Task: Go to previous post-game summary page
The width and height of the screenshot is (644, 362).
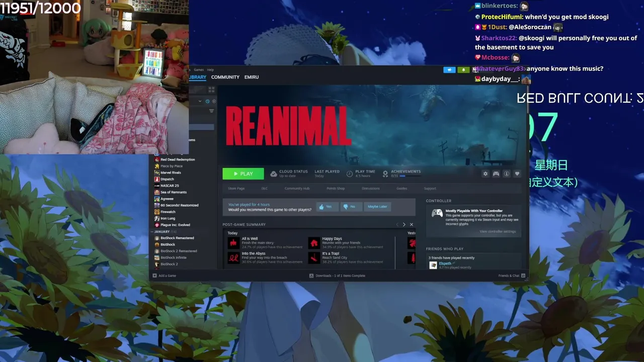Action: click(x=397, y=225)
